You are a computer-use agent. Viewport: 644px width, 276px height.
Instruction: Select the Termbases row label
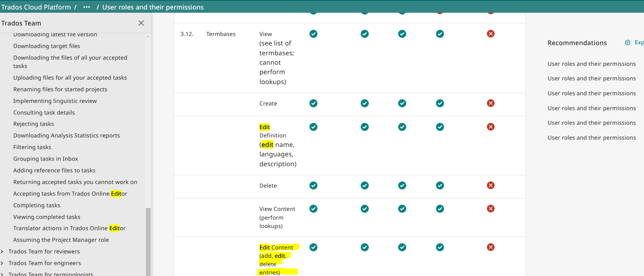pos(221,34)
